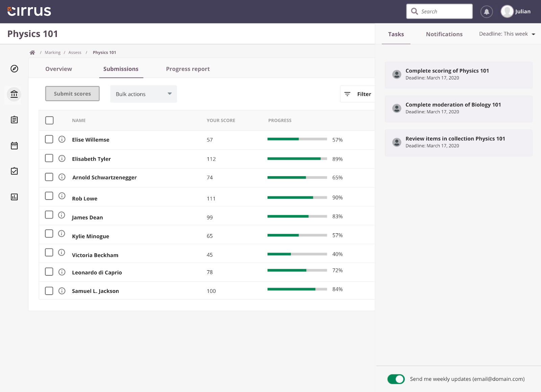This screenshot has width=541, height=392.
Task: Switch to the Progress report tab
Action: (x=188, y=69)
